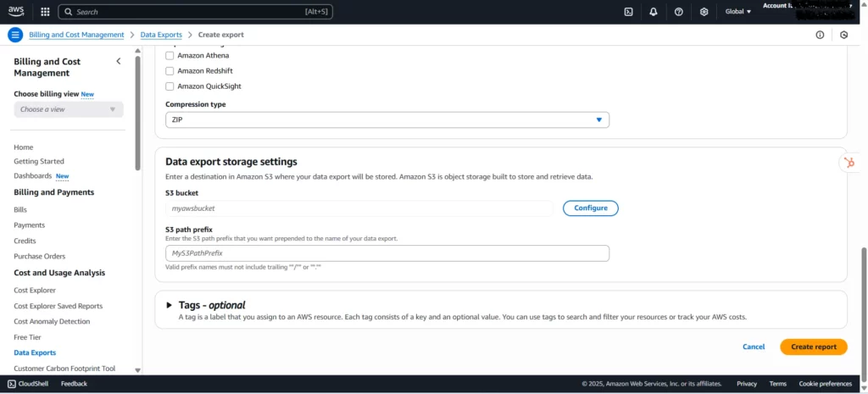
Task: Enable the Amazon Athena checkbox
Action: 170,56
